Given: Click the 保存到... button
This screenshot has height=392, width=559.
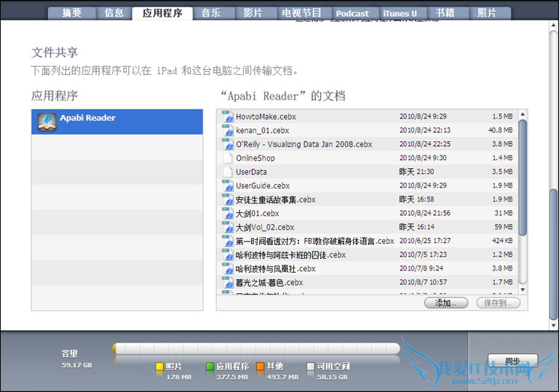Looking at the screenshot, I should click(499, 303).
